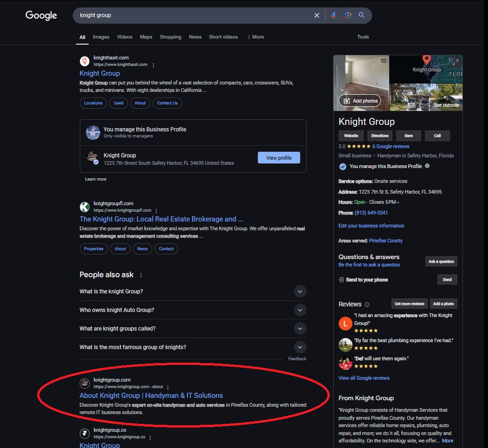Run the search with the magnifier icon

[x=361, y=15]
